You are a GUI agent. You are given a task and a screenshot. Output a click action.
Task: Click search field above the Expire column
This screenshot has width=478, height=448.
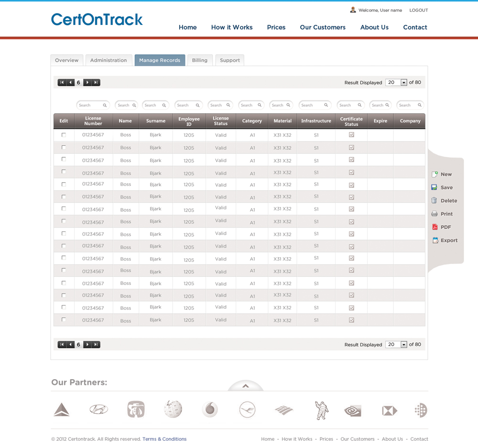point(380,105)
